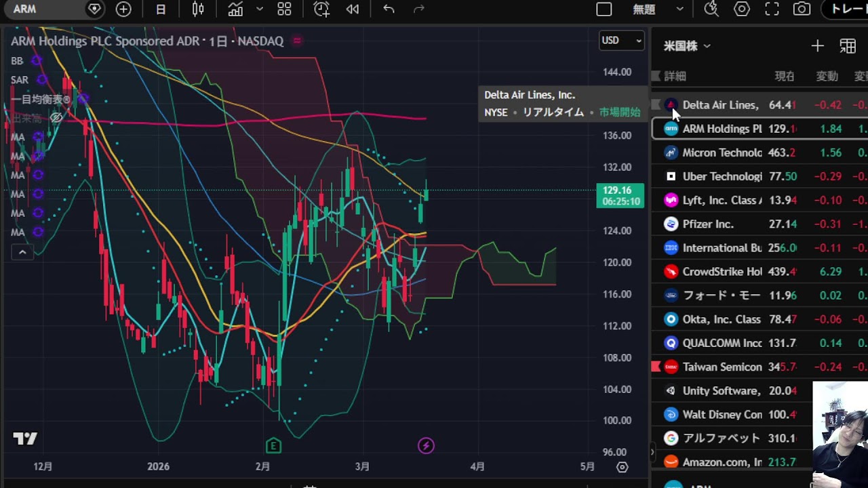Open watchlist layout view options
The height and width of the screenshot is (488, 868).
pyautogui.click(x=848, y=46)
